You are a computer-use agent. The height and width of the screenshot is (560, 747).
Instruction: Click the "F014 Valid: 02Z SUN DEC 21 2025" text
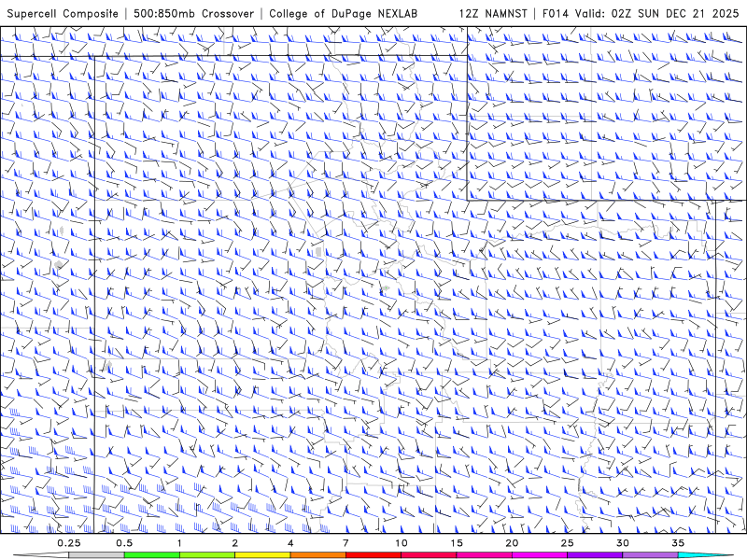click(x=641, y=14)
